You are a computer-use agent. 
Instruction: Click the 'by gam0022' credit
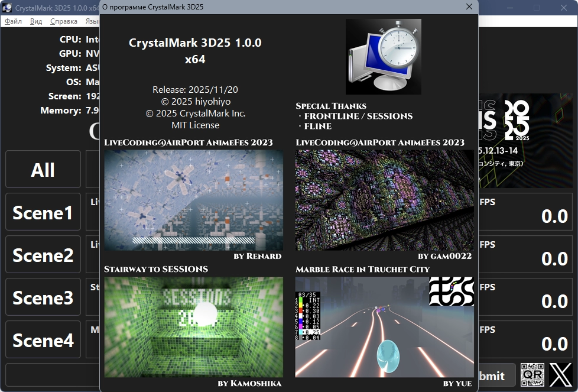[x=445, y=256]
